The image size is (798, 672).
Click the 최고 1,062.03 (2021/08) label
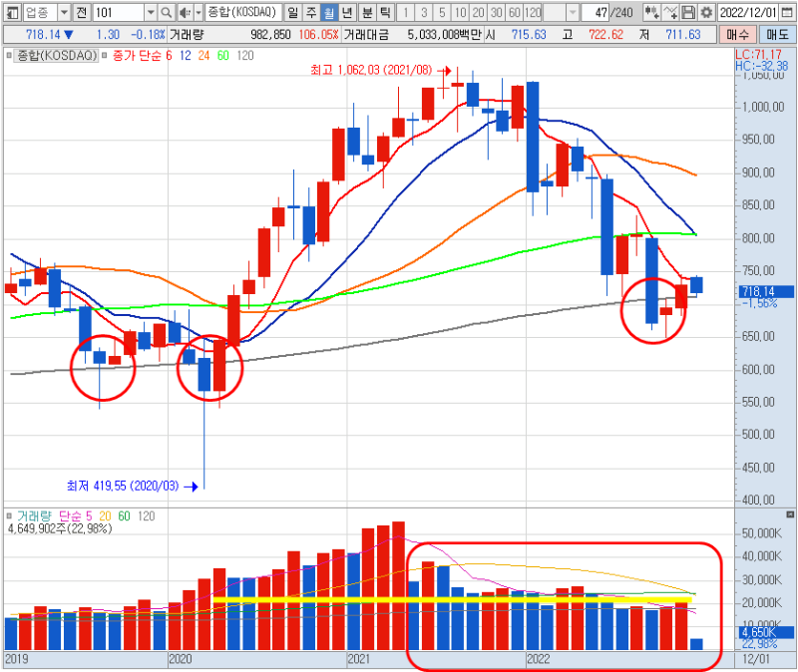(371, 70)
